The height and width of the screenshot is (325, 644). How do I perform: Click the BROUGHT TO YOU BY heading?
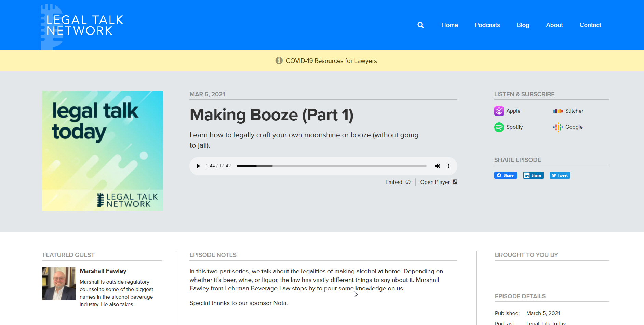click(526, 255)
